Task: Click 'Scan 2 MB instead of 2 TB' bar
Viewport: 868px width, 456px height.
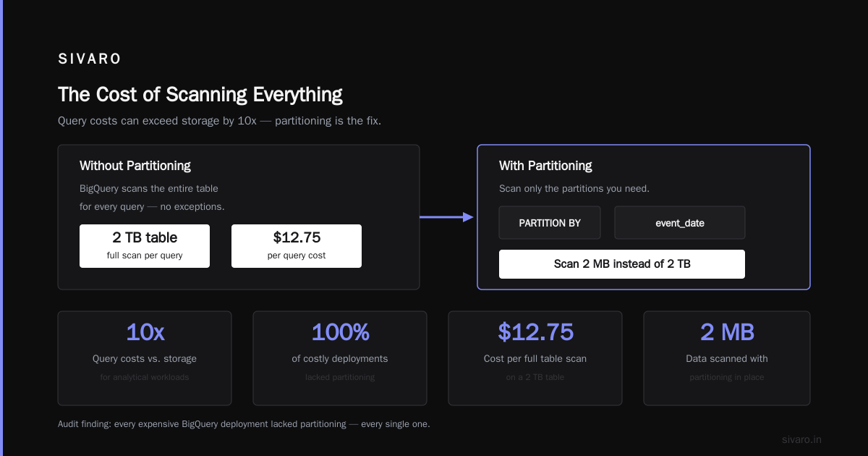Action: pyautogui.click(x=622, y=264)
